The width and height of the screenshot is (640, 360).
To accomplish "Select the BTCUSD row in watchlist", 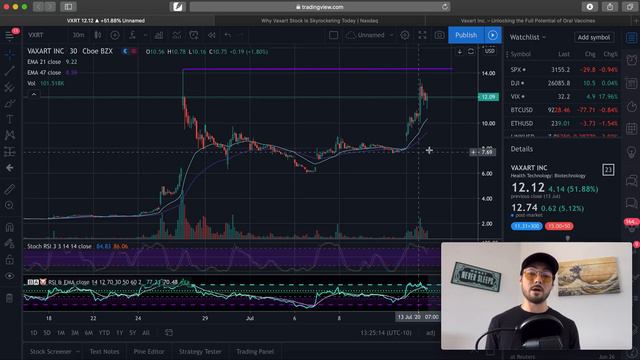I will point(563,110).
